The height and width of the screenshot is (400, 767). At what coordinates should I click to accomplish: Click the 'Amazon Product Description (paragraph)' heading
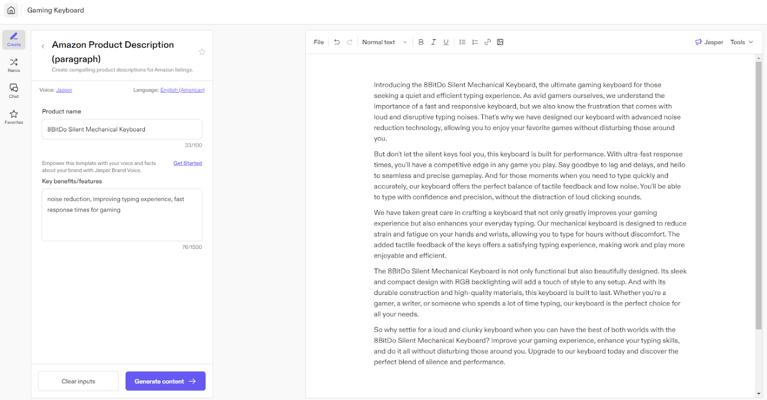point(113,52)
